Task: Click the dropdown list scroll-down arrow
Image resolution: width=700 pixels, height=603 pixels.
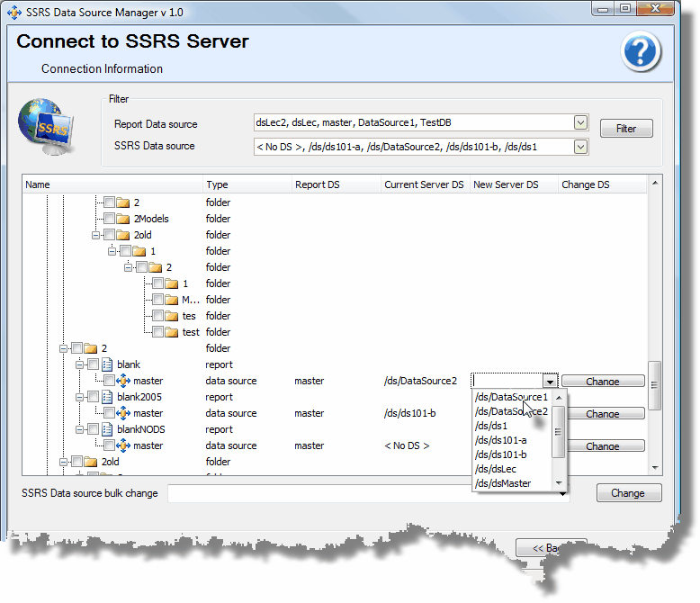Action: click(559, 483)
